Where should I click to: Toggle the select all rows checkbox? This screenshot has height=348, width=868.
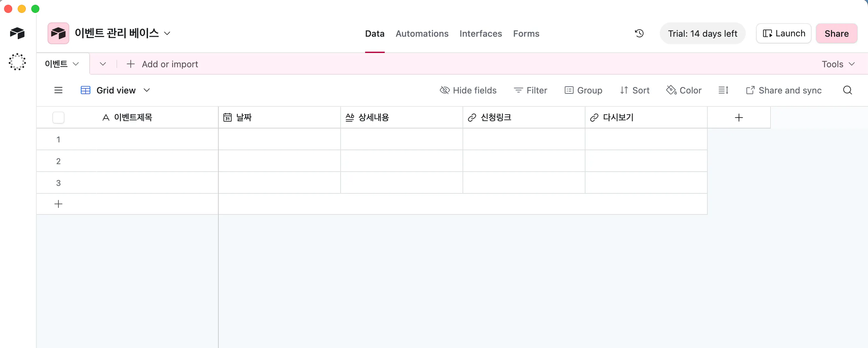[58, 118]
